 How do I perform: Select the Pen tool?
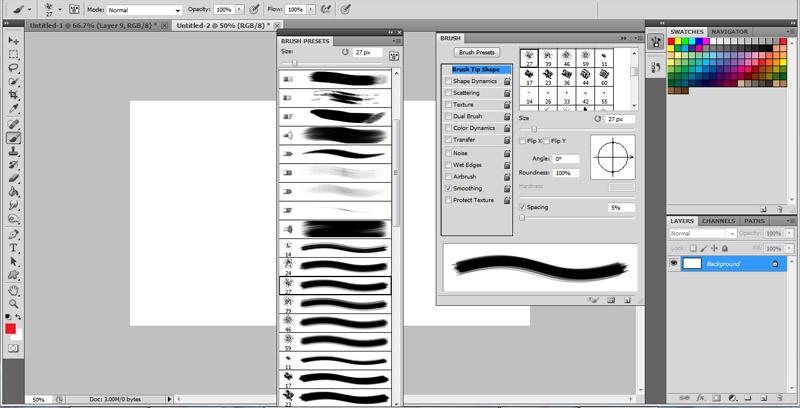(x=14, y=235)
